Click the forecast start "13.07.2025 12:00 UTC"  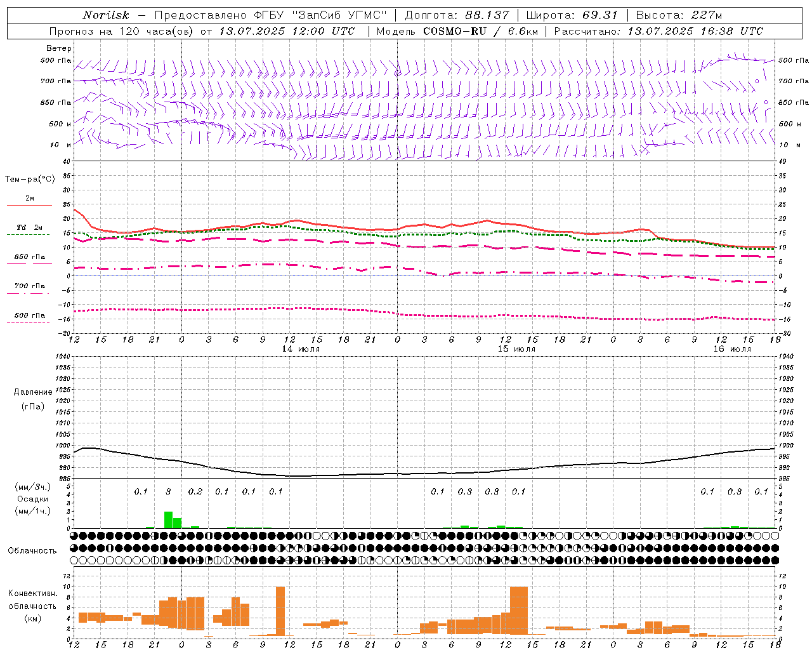coord(287,31)
